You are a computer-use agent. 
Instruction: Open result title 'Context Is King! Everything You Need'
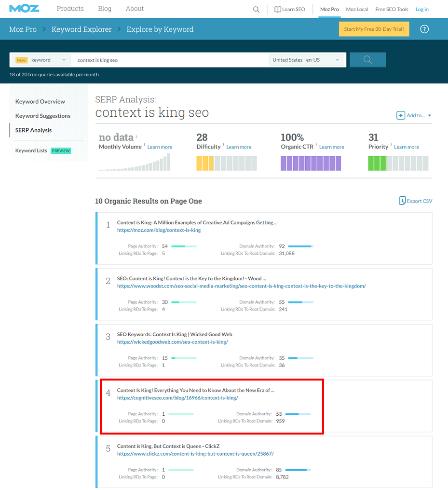(196, 390)
